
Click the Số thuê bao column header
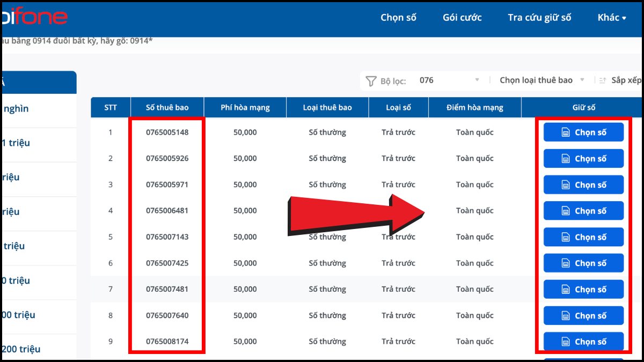click(x=167, y=107)
